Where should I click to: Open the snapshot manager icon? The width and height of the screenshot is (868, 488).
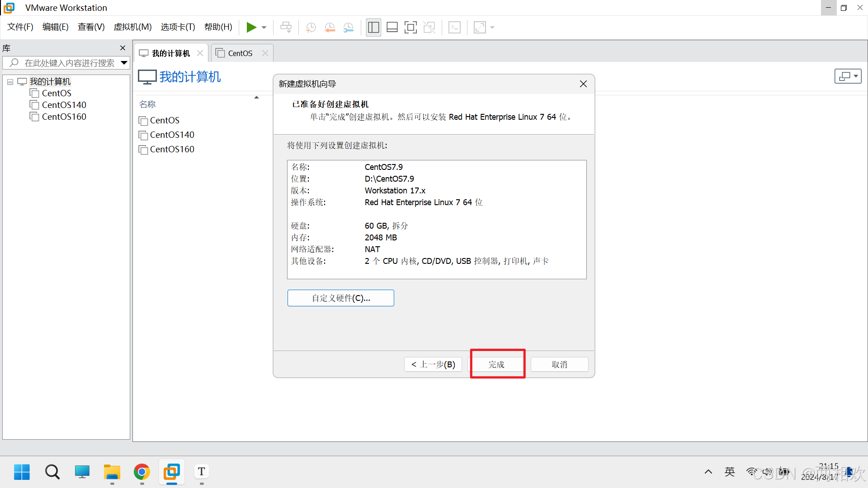349,28
